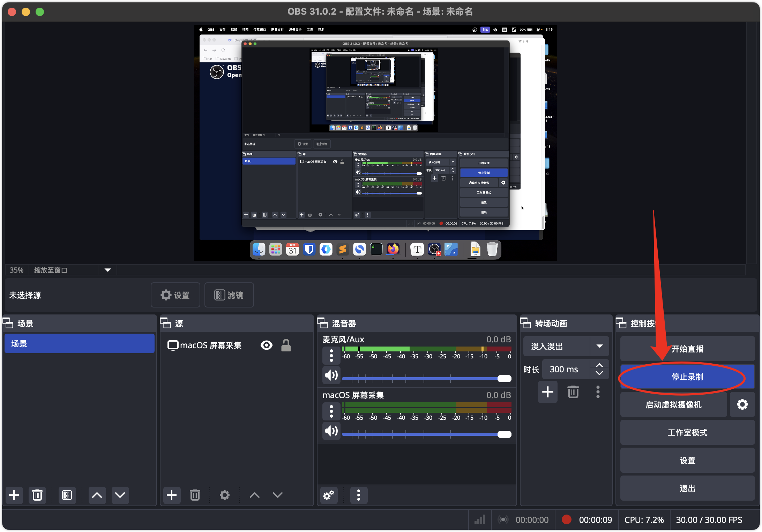Toggle visibility of macOS 屏幕采集 source
This screenshot has height=532, width=762.
[267, 345]
